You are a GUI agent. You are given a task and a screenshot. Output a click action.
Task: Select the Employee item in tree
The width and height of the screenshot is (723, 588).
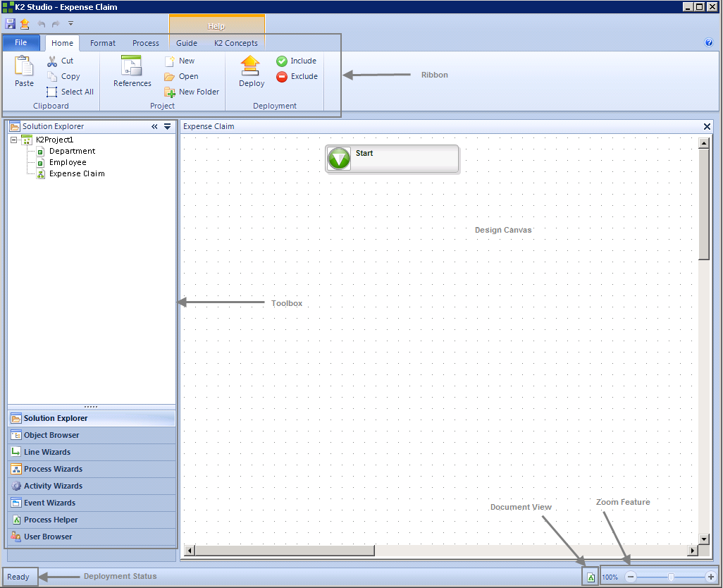click(68, 162)
